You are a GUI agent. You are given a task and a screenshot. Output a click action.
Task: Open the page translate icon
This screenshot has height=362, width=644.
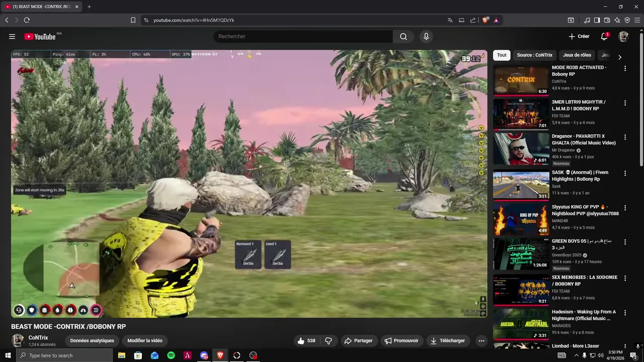point(450,20)
